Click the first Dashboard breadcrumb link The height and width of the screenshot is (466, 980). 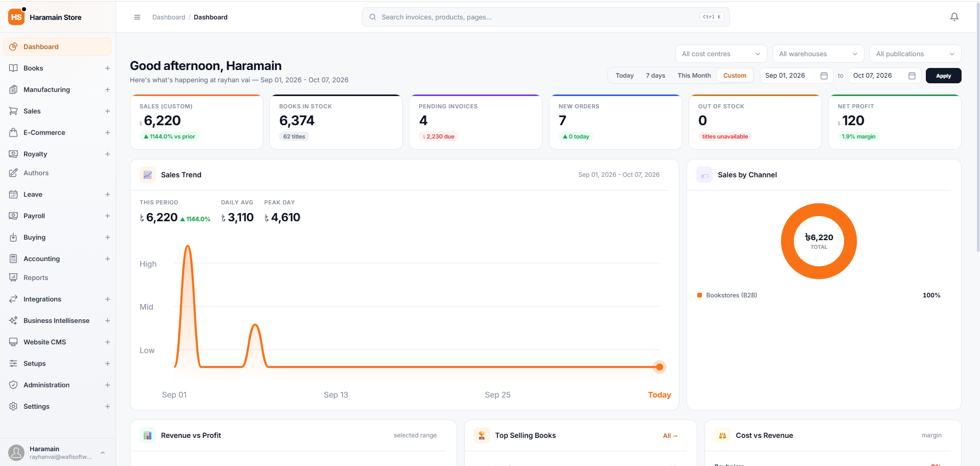[x=169, y=17]
